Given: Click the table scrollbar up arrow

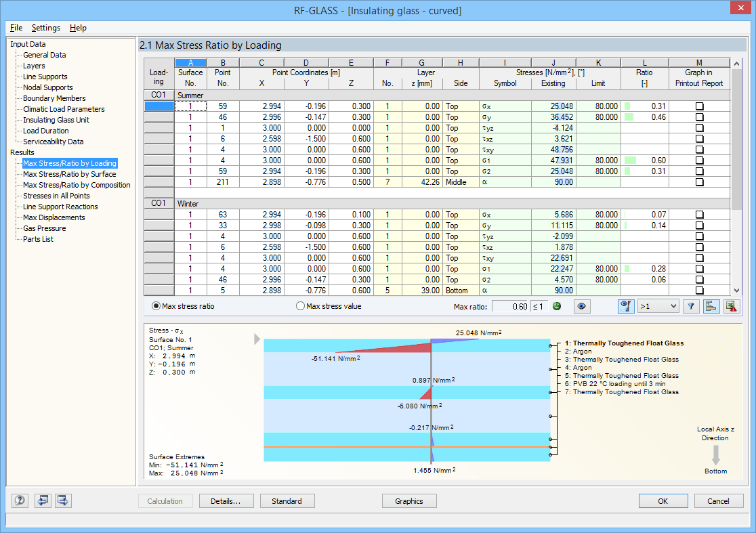Looking at the screenshot, I should click(736, 64).
